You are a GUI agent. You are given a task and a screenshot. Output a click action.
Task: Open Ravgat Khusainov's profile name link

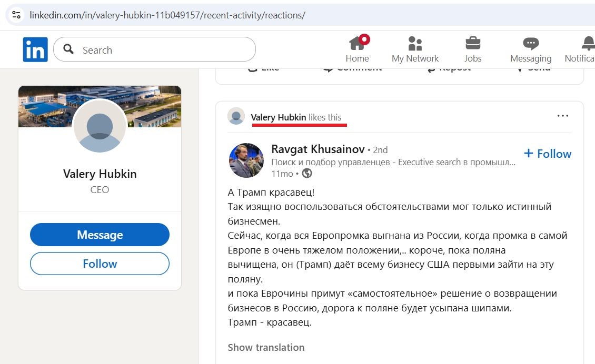click(318, 149)
